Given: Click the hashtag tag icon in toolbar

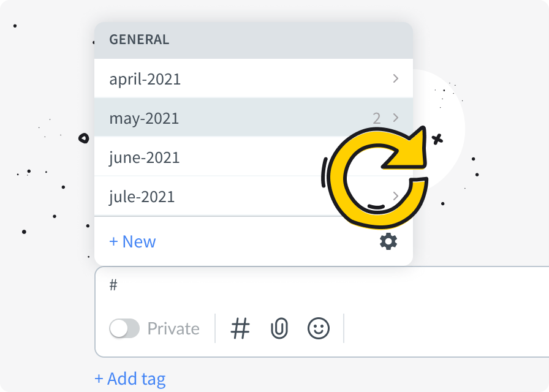Looking at the screenshot, I should coord(240,329).
